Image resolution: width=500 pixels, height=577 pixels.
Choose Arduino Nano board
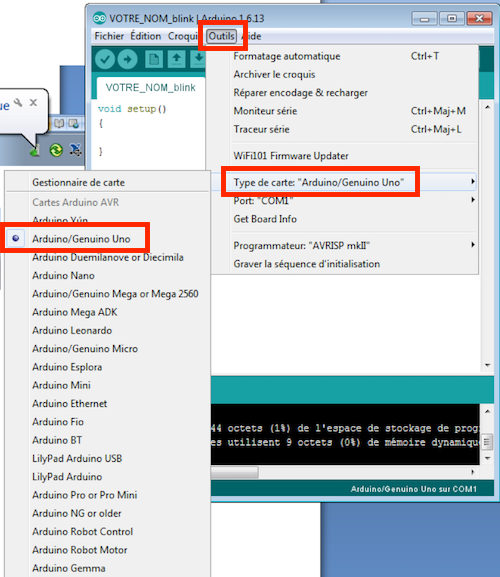pyautogui.click(x=63, y=276)
